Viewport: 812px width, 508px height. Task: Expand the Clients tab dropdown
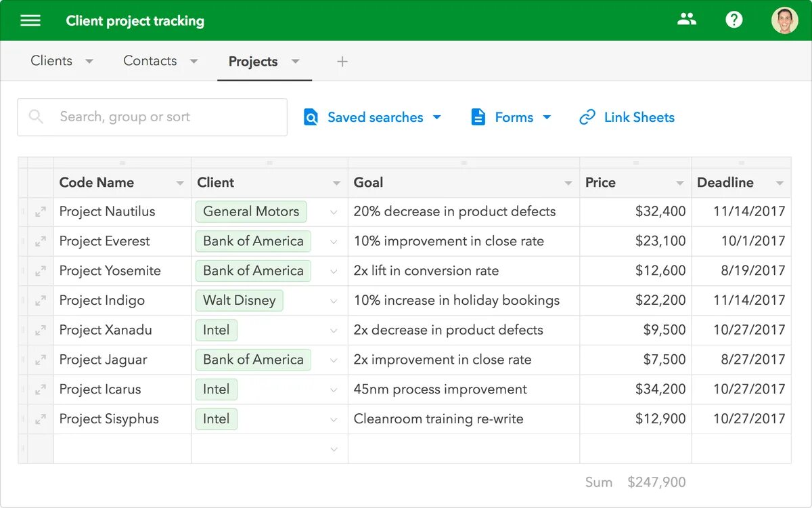pyautogui.click(x=89, y=60)
